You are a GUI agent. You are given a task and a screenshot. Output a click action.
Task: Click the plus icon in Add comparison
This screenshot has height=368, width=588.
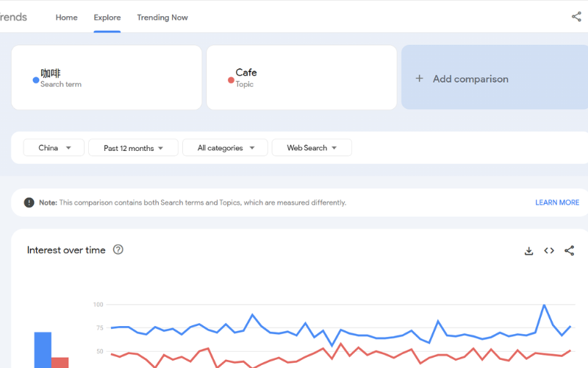click(x=420, y=79)
